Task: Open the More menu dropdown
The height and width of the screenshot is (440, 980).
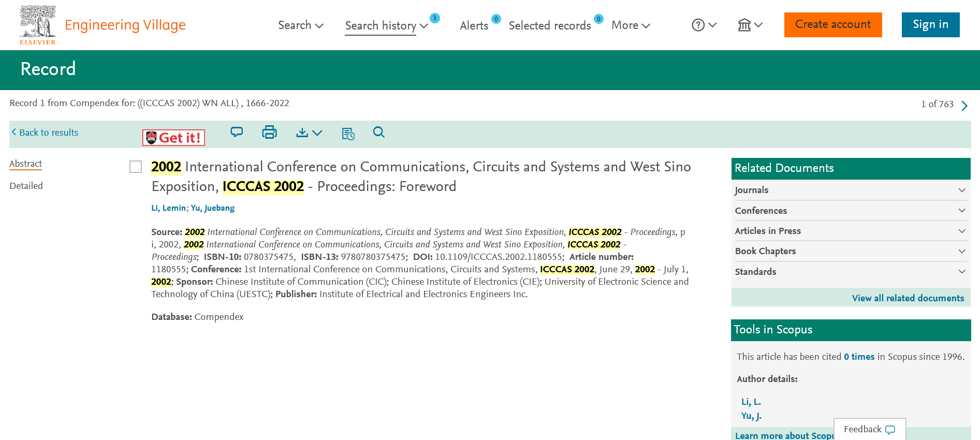Action: [631, 25]
